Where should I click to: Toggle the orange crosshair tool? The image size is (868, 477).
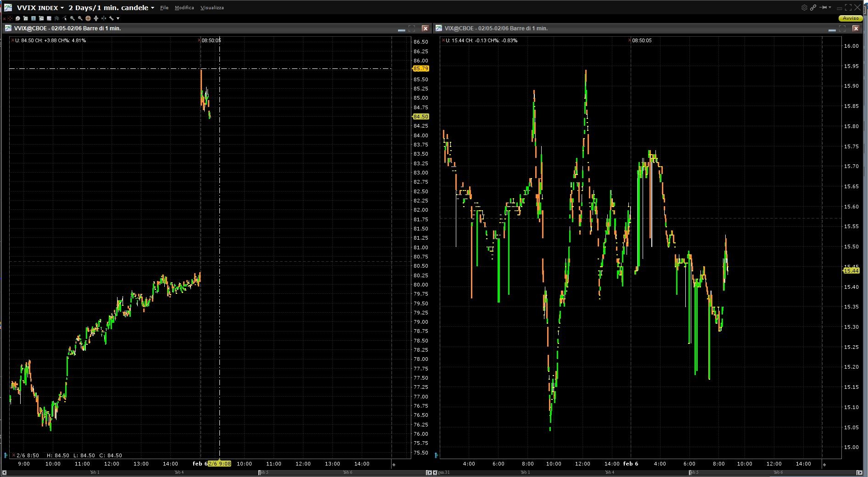click(x=88, y=18)
